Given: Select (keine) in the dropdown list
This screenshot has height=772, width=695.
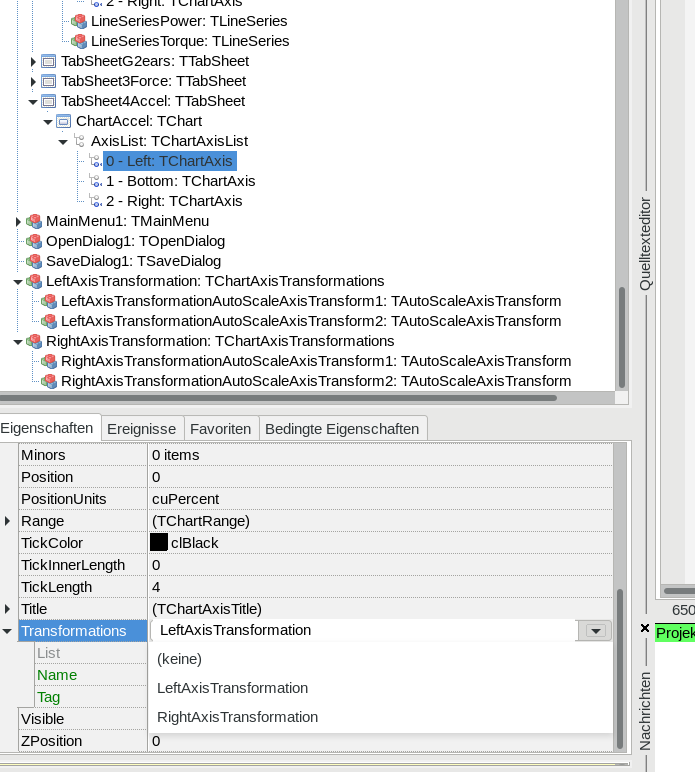Looking at the screenshot, I should pyautogui.click(x=180, y=659).
